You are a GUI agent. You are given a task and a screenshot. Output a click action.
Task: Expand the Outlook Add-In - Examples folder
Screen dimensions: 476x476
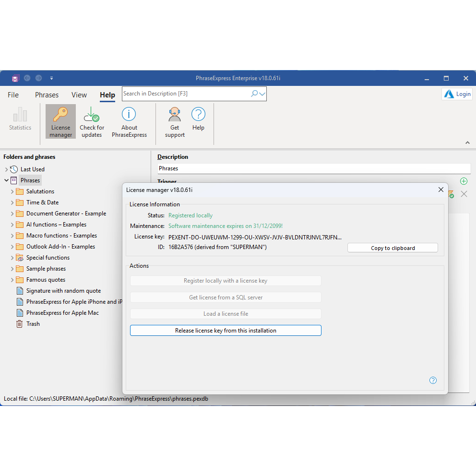pyautogui.click(x=12, y=247)
